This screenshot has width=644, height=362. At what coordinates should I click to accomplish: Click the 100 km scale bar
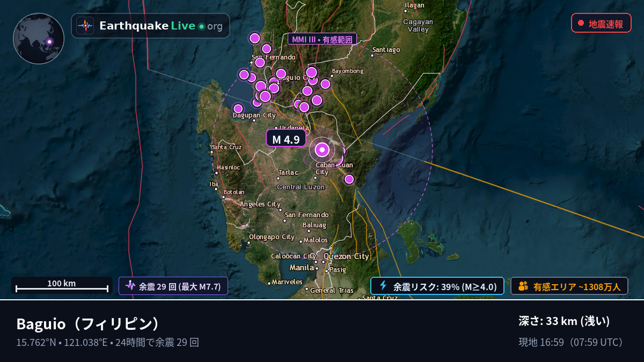62,286
